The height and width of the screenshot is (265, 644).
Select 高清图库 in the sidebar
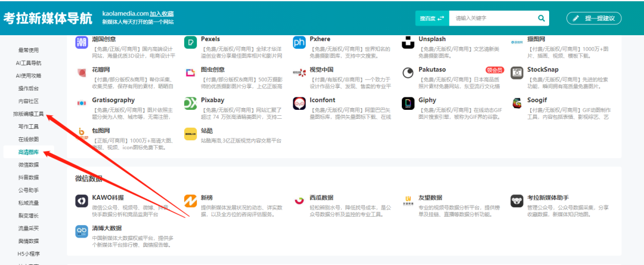click(29, 152)
